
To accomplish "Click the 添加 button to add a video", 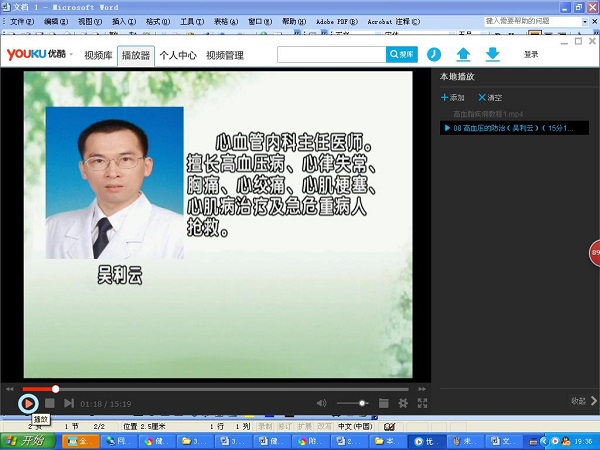I will (x=453, y=98).
